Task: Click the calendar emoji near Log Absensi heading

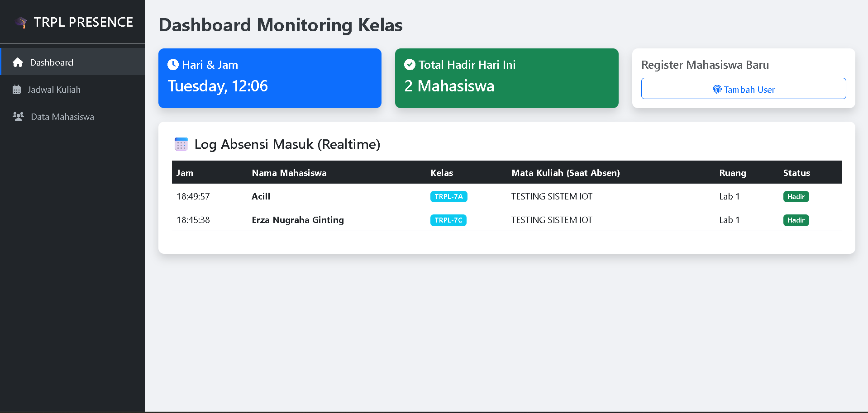Action: coord(181,144)
